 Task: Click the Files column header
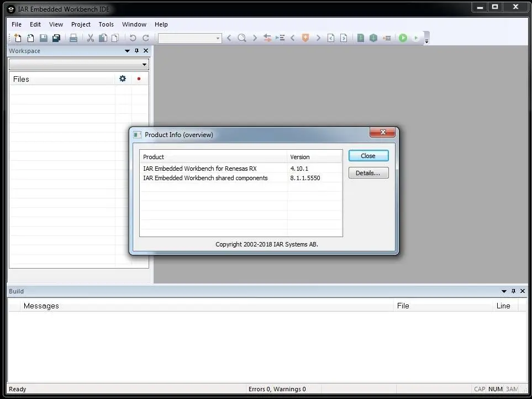[62, 79]
